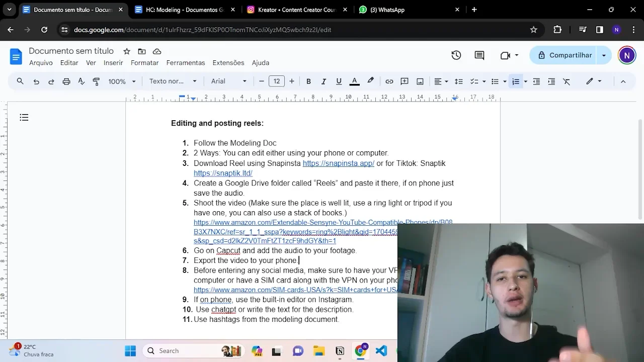This screenshot has width=644, height=362.
Task: Open the Editar menu
Action: (69, 63)
